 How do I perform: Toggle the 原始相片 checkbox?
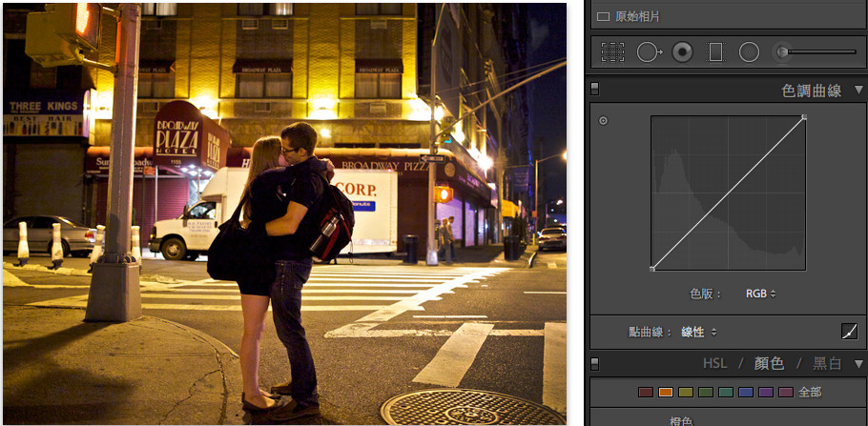pos(603,16)
